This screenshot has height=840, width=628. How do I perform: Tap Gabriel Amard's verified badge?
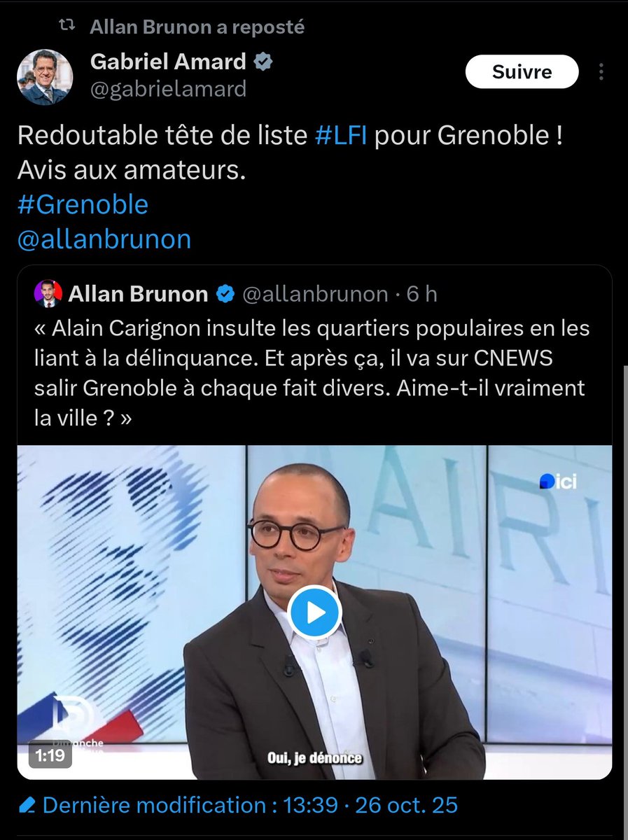(x=263, y=62)
